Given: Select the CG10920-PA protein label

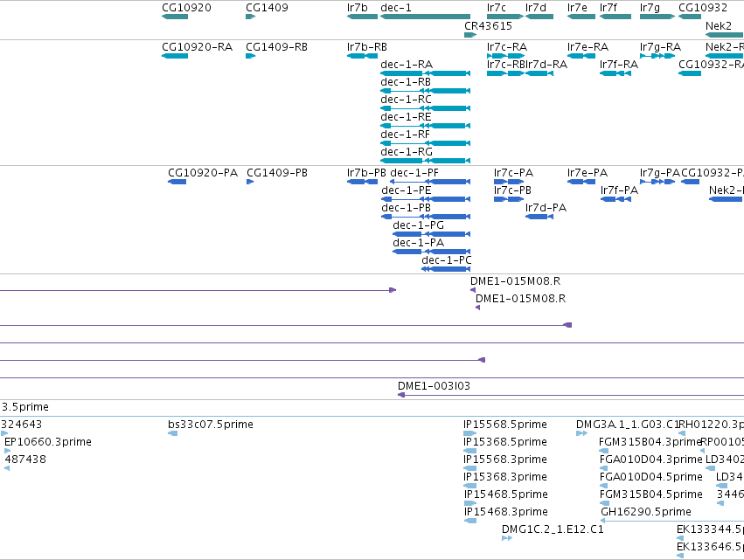Looking at the screenshot, I should coord(203,173).
